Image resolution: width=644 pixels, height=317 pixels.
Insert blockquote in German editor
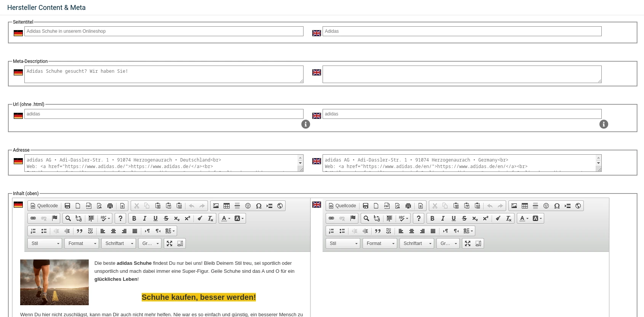point(80,231)
